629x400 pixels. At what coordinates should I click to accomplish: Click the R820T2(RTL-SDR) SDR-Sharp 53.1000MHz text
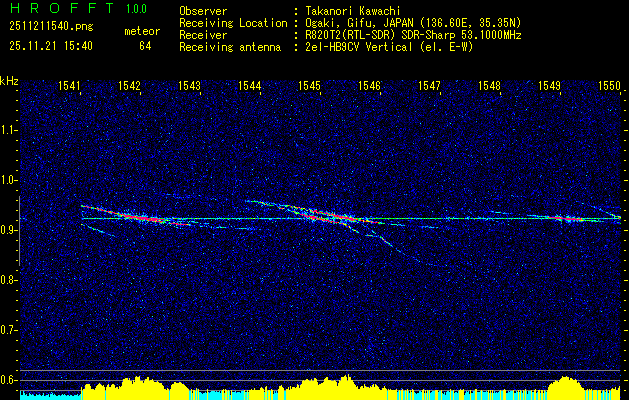pyautogui.click(x=412, y=35)
